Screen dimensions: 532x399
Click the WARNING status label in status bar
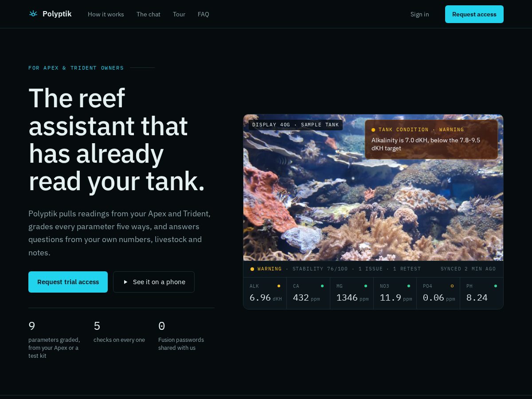(x=270, y=269)
